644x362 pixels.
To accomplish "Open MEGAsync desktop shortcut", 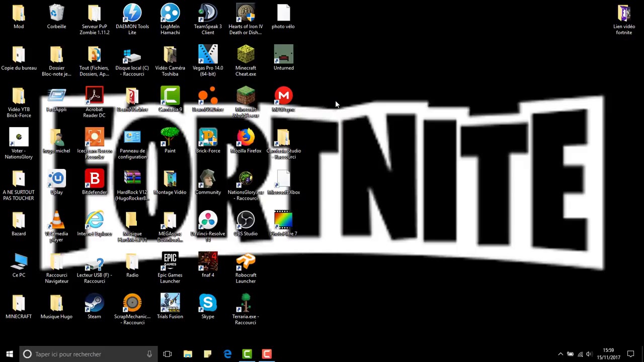I will (283, 99).
